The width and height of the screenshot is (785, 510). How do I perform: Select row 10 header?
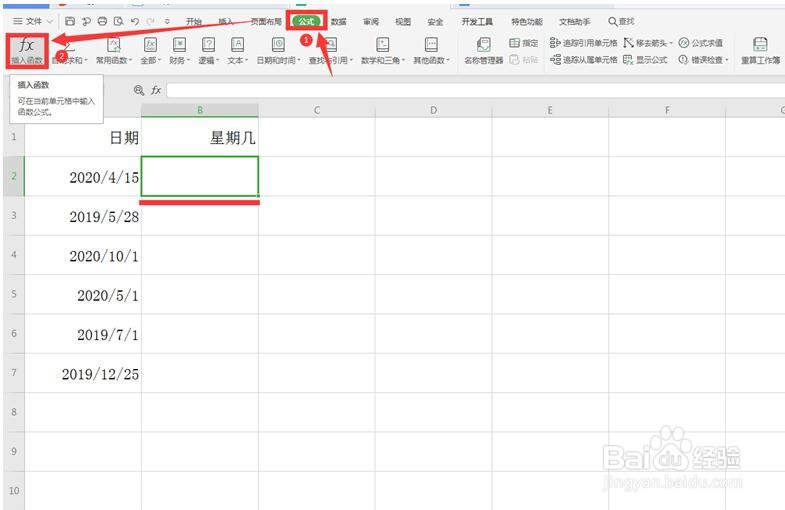click(x=14, y=490)
